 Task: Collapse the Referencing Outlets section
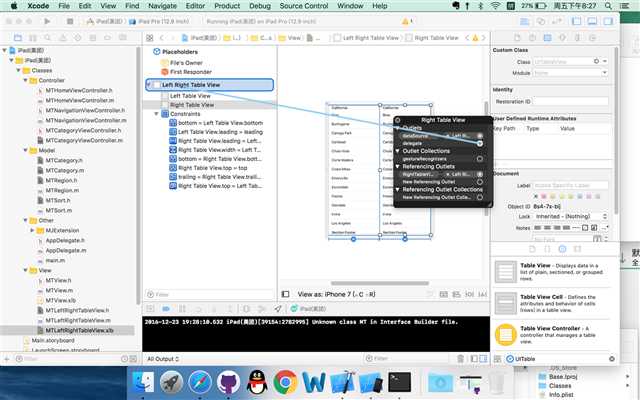click(398, 166)
